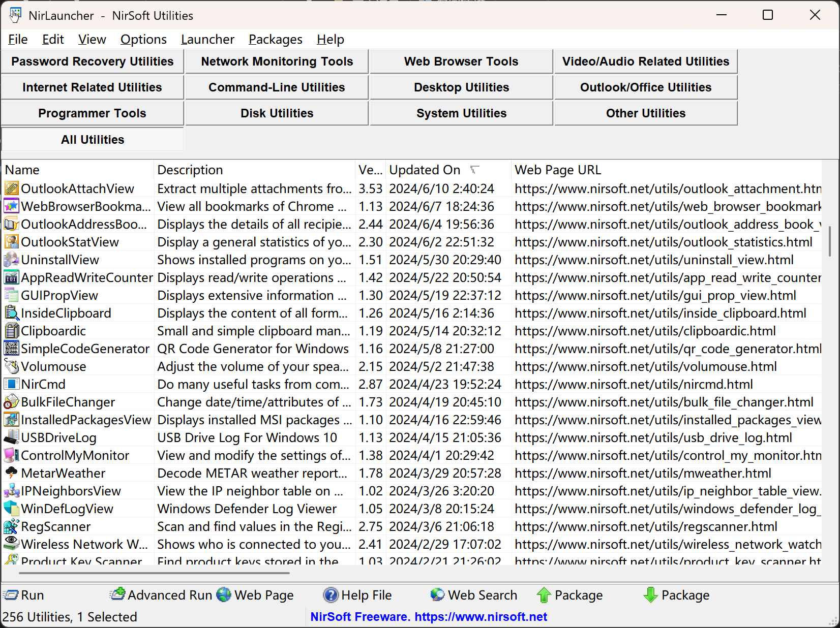The height and width of the screenshot is (628, 840).
Task: Show Password Recovery Utilities group
Action: point(93,61)
